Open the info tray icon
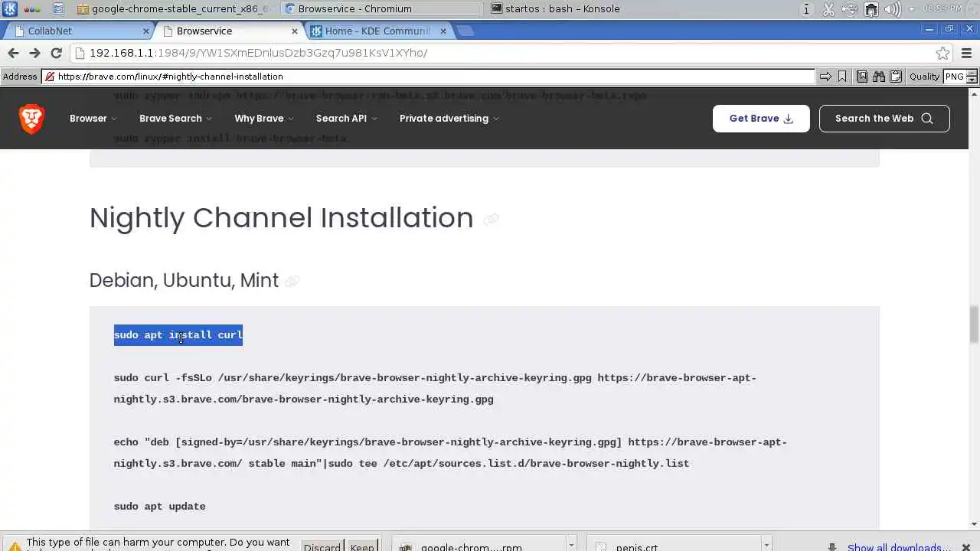 806,9
